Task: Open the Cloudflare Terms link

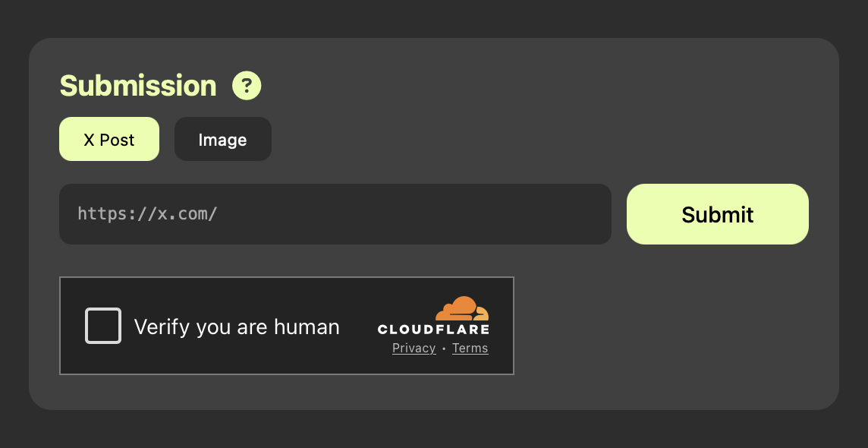Action: click(470, 349)
